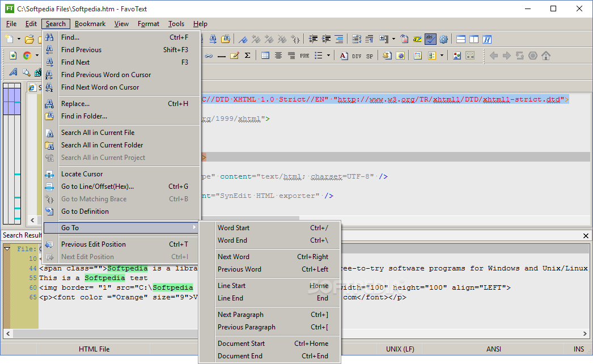Choose Word Start in Go To submenu

(270, 227)
